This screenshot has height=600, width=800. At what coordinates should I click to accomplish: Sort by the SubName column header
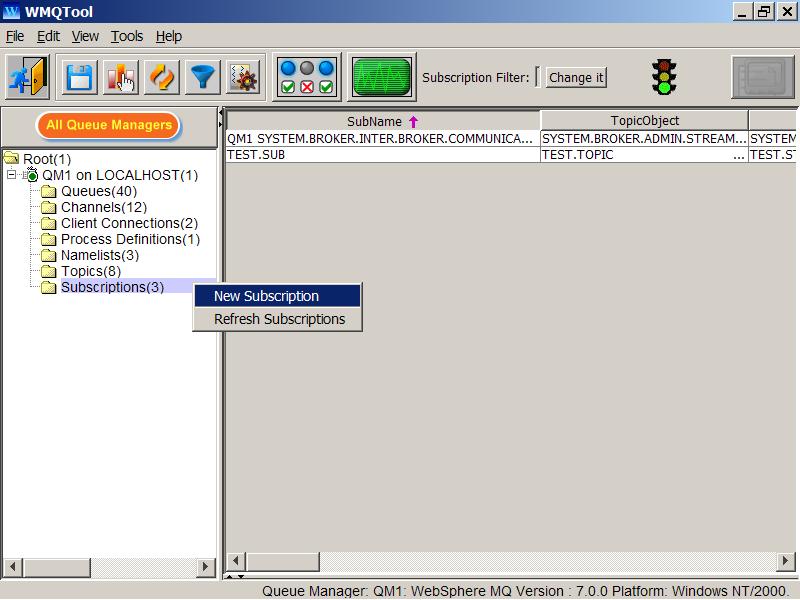tap(383, 121)
